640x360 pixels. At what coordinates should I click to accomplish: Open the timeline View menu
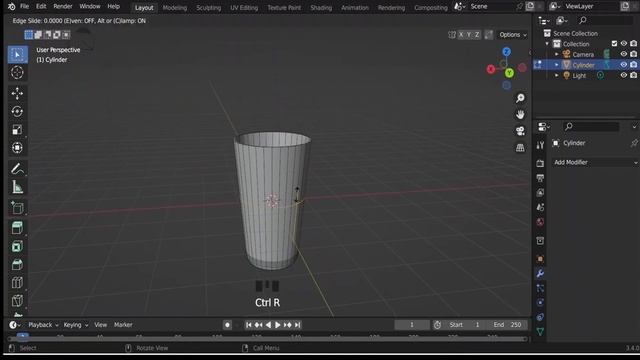(x=100, y=325)
